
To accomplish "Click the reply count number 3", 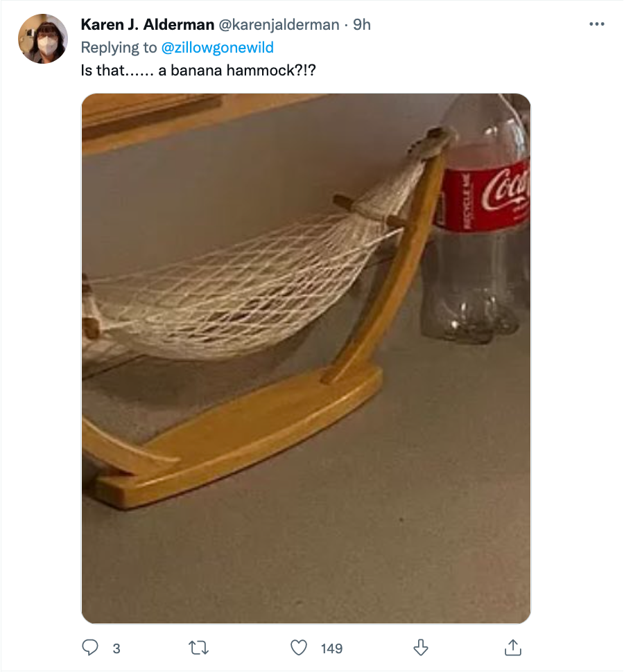I will (116, 648).
